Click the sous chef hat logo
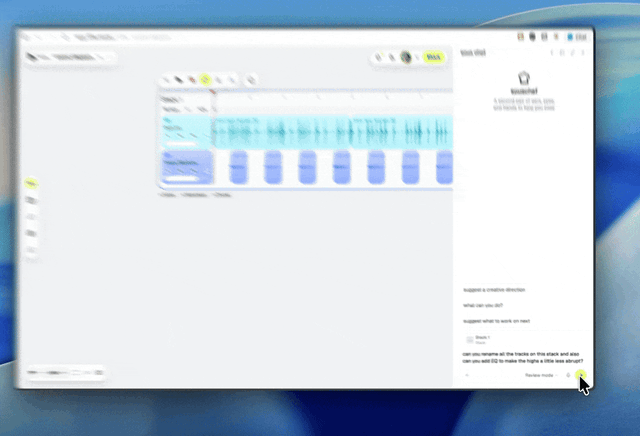Image resolution: width=640 pixels, height=436 pixels. 524,78
